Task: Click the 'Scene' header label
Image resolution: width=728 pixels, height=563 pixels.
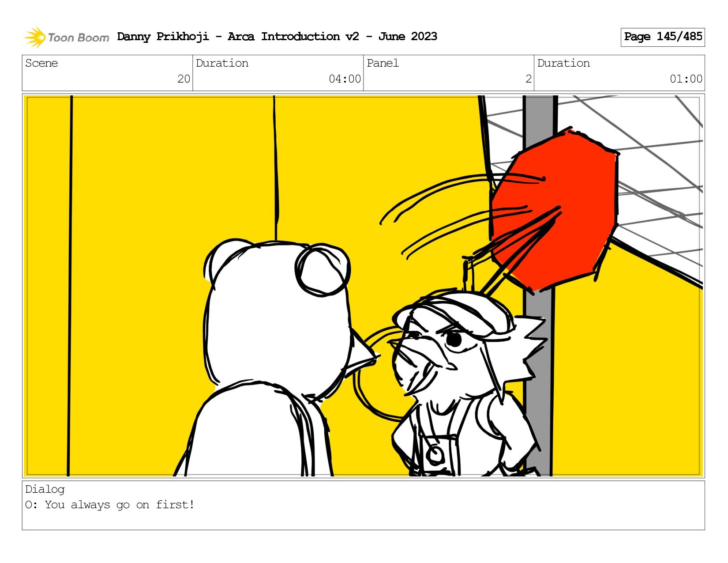Action: (41, 63)
